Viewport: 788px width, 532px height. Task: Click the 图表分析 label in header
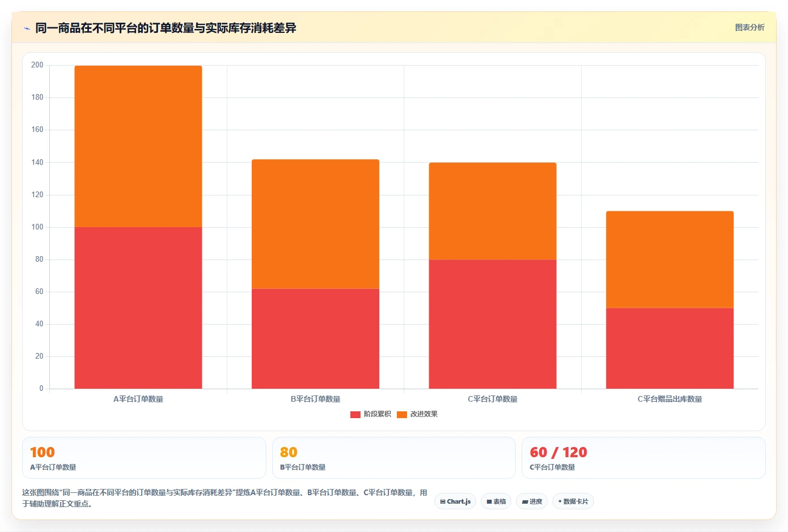[x=749, y=27]
